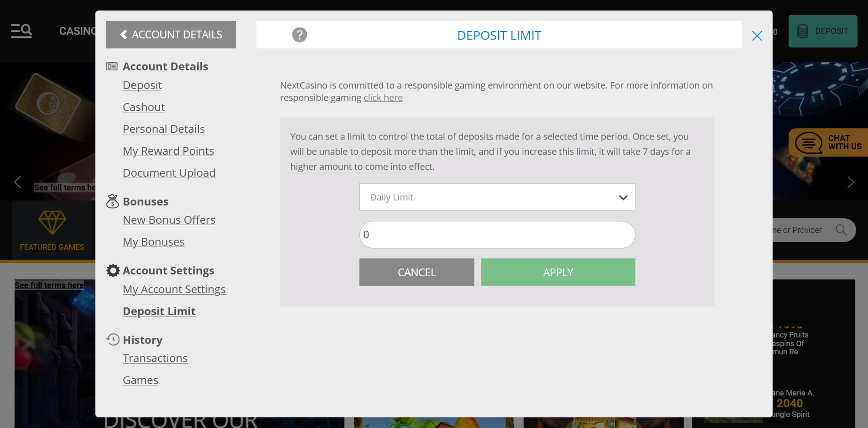Go to next banner slide arrow
Screen dimensions: 868x428
coord(851,182)
